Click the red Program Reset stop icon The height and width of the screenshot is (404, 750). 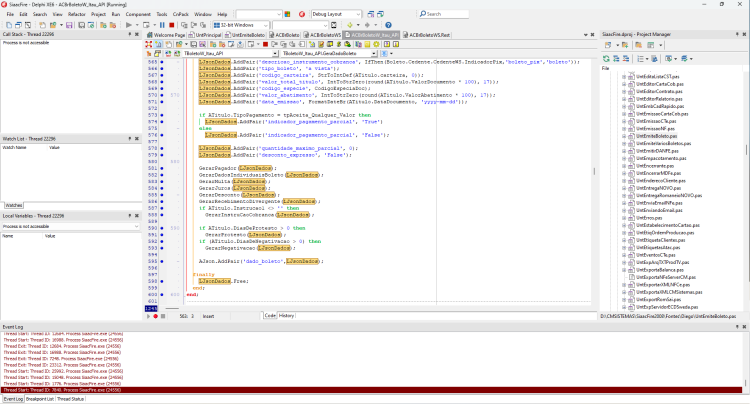click(x=172, y=25)
